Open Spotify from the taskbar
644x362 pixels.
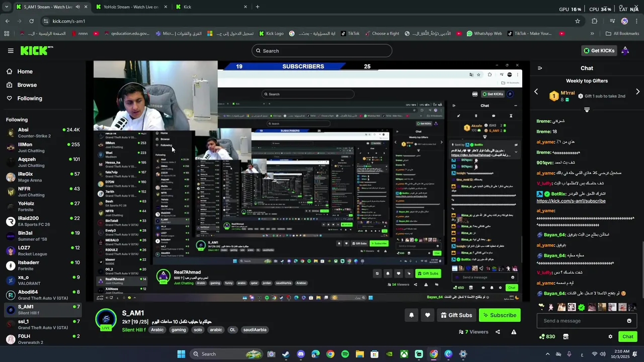point(345,354)
